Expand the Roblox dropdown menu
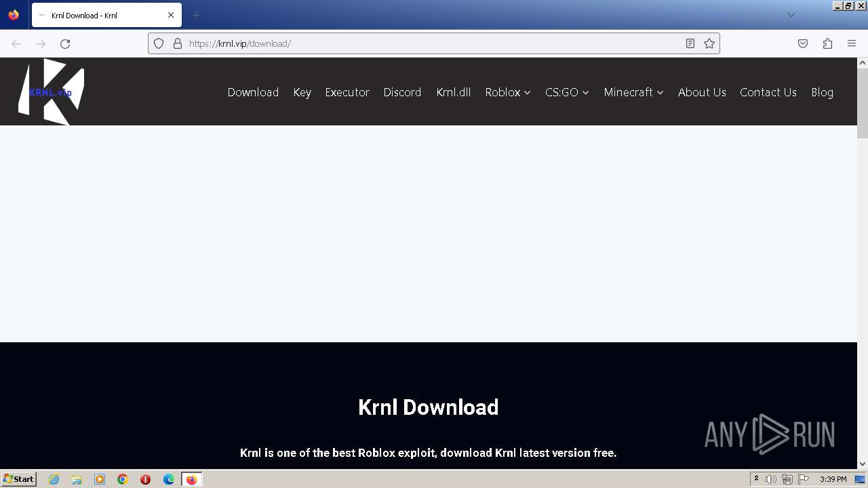 point(507,92)
